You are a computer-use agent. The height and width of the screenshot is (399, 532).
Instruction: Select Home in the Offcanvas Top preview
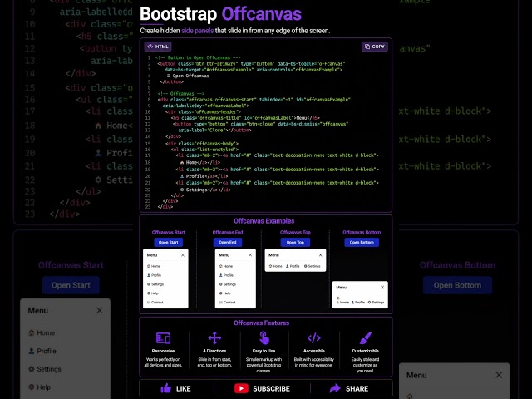pos(275,266)
